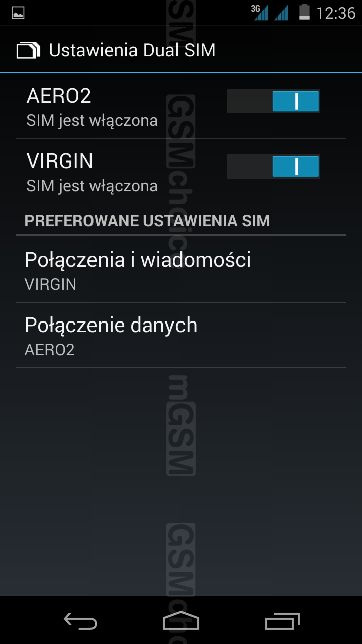Viewport: 362px width, 644px height.
Task: Toggle the VIRGIN SIM switch off
Action: pos(274,167)
